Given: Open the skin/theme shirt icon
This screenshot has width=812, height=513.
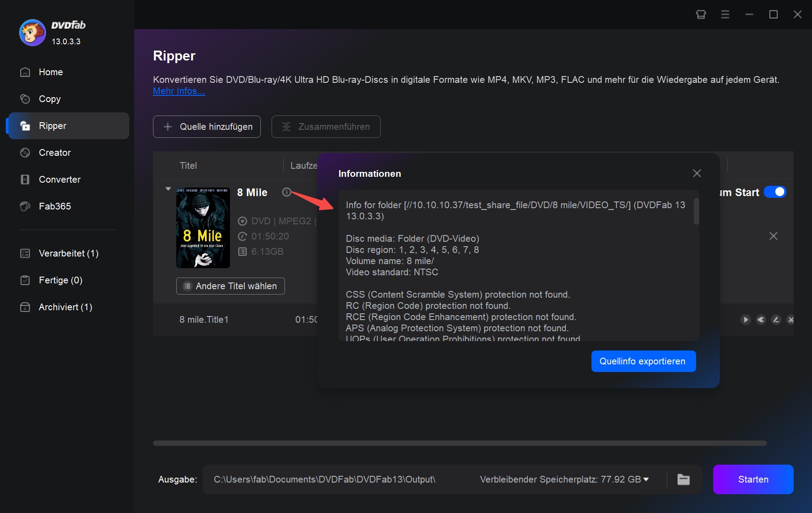Looking at the screenshot, I should pyautogui.click(x=701, y=15).
